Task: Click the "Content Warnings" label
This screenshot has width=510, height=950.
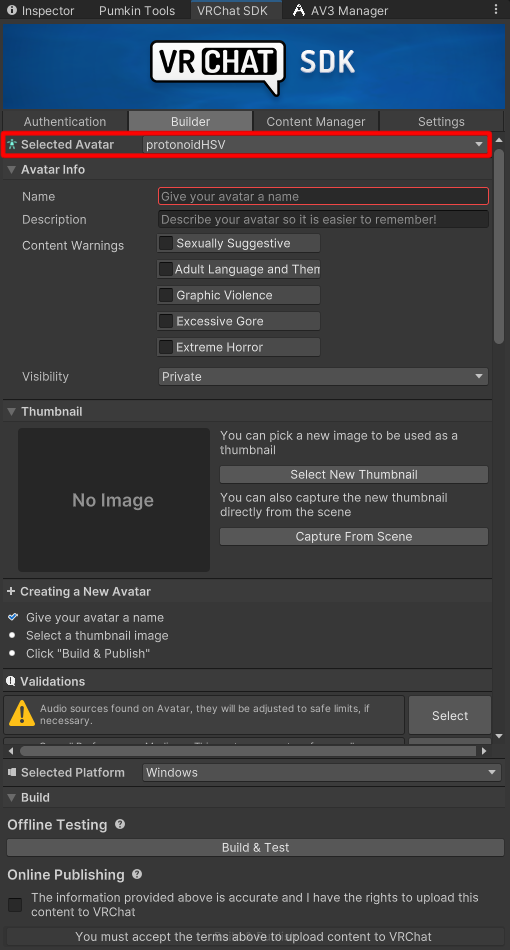Action: pyautogui.click(x=73, y=245)
